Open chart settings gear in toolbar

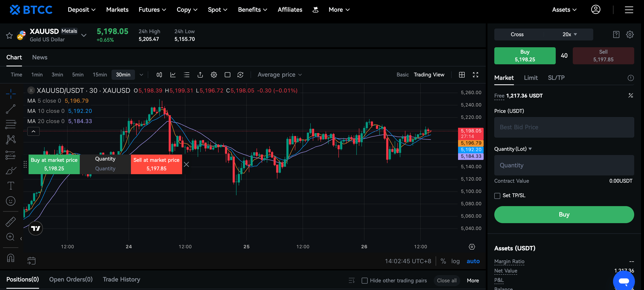point(214,75)
